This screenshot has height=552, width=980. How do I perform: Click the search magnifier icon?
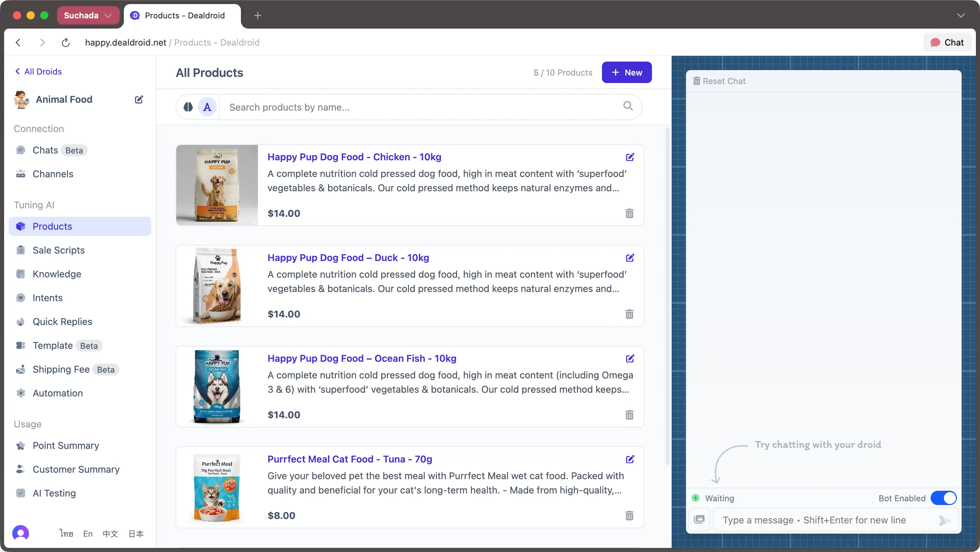[x=628, y=106]
